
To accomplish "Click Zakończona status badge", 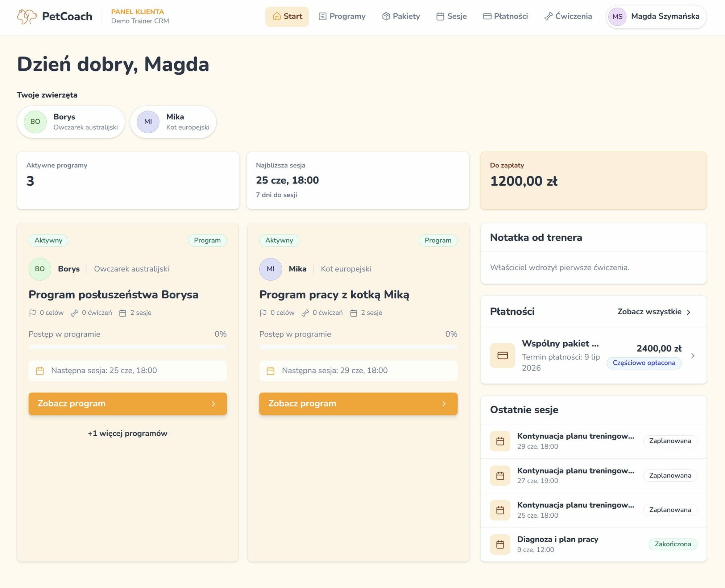I will [x=673, y=544].
